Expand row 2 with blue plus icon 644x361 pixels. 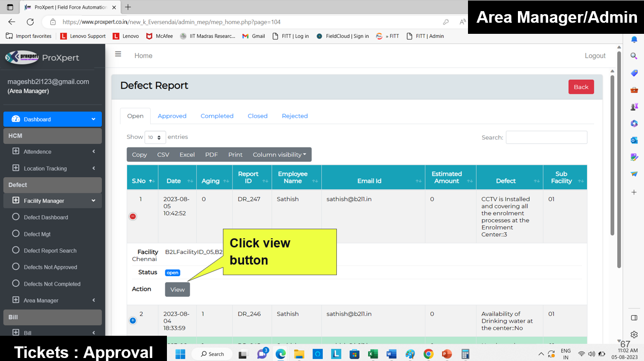coord(133,321)
